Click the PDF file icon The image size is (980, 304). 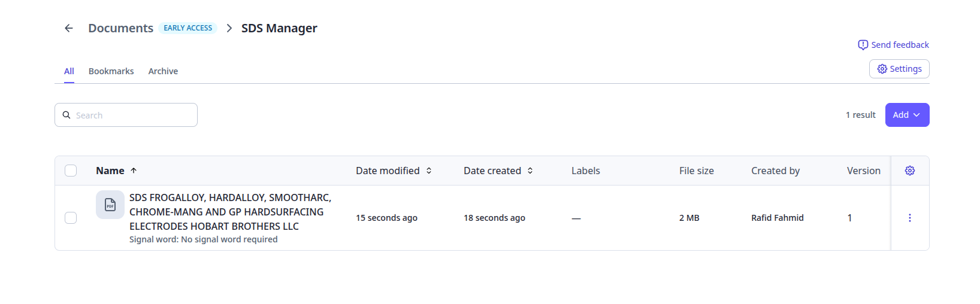pos(110,205)
